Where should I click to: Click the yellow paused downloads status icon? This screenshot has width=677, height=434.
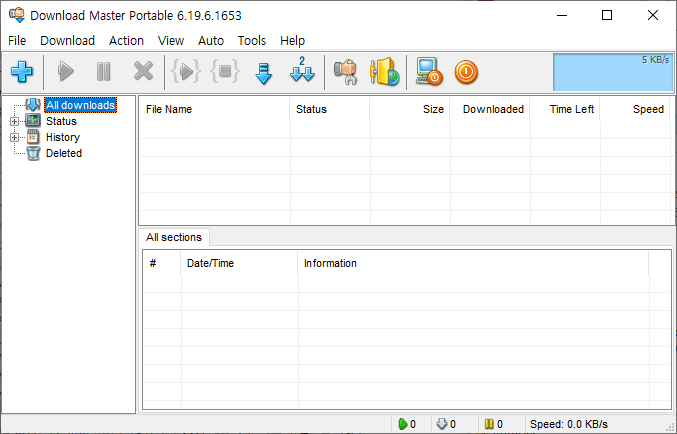(x=489, y=424)
